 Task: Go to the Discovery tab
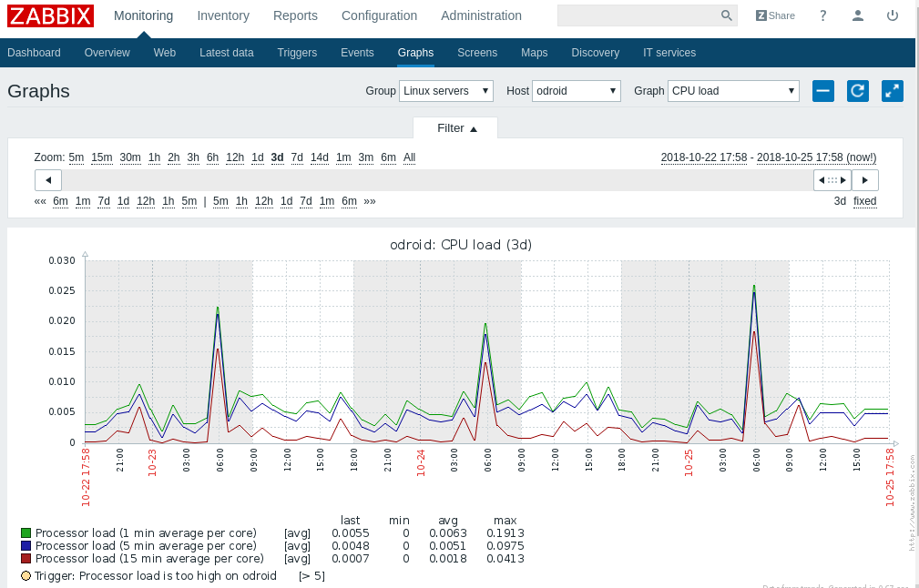coord(595,53)
